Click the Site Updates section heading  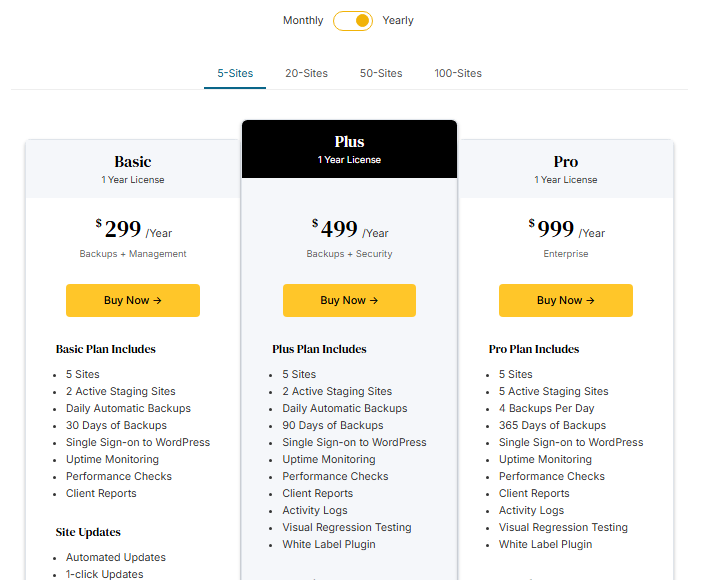tap(88, 532)
